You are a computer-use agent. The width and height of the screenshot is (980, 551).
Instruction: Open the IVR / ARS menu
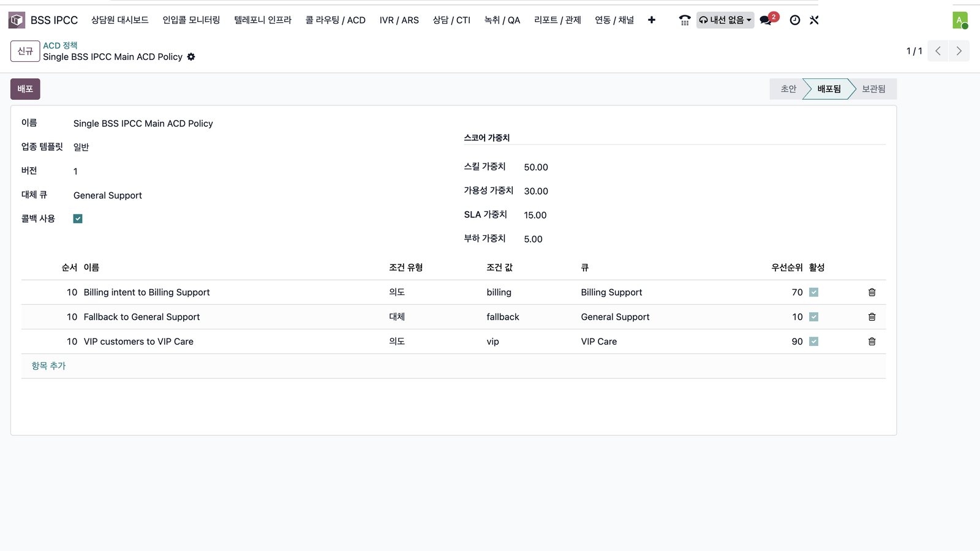(x=399, y=20)
